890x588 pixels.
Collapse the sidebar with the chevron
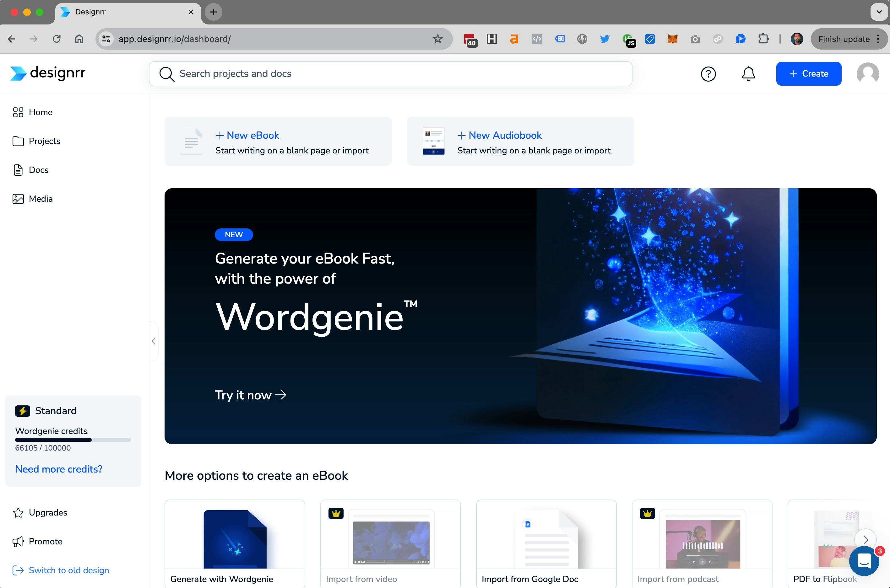pos(154,341)
